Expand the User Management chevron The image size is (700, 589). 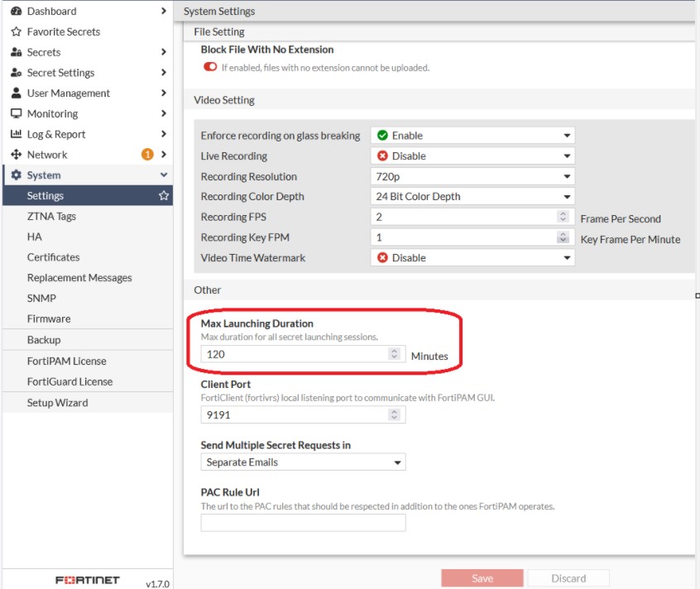pyautogui.click(x=163, y=93)
